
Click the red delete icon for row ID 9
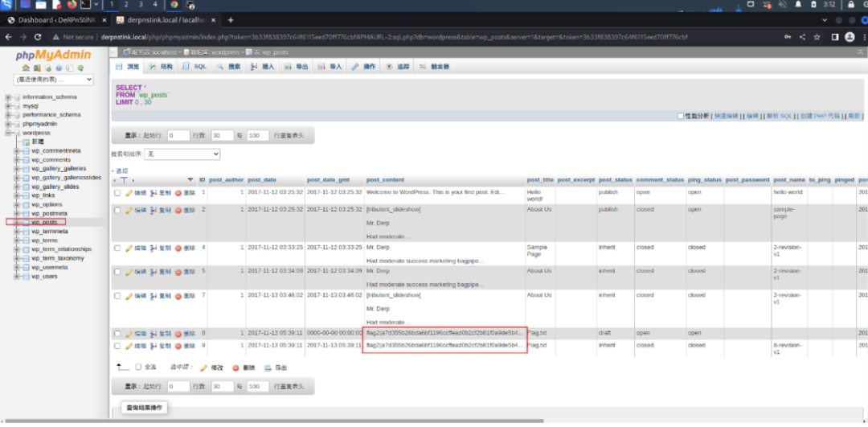(x=178, y=346)
